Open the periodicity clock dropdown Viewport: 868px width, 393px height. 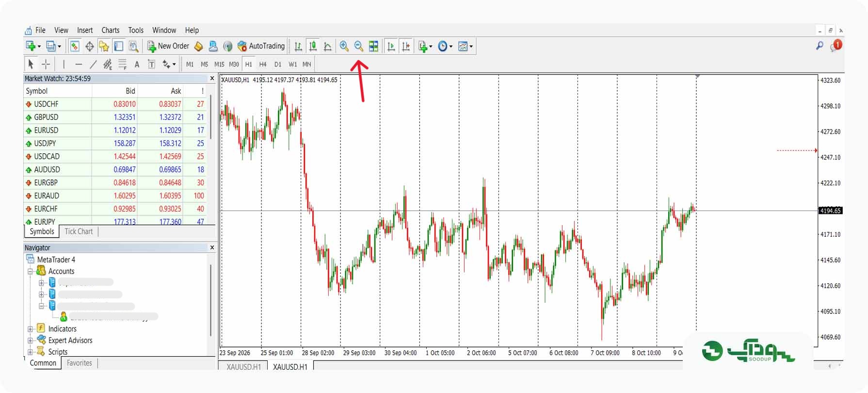[x=445, y=46]
